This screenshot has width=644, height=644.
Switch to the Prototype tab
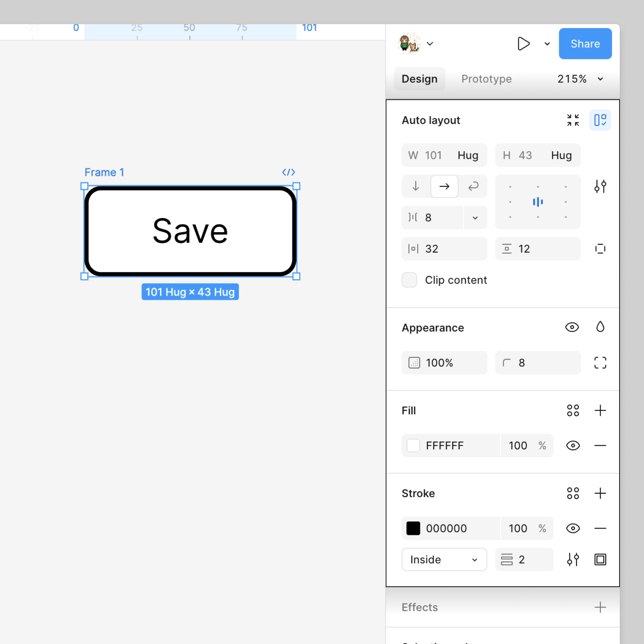coord(486,79)
